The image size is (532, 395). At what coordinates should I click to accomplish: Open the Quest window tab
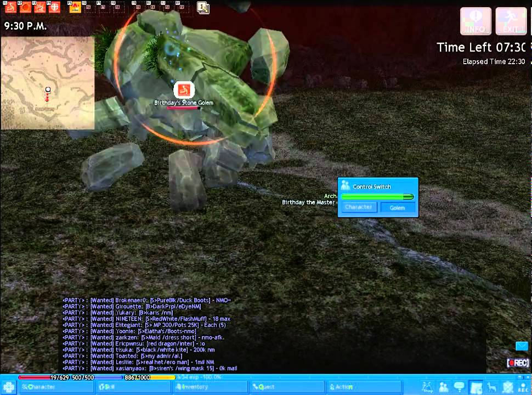tap(287, 387)
